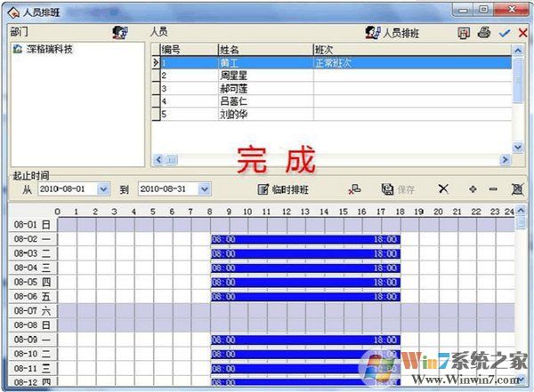Select the 08-10 二 date row header
Image resolution: width=534 pixels, height=392 pixels.
click(x=32, y=354)
